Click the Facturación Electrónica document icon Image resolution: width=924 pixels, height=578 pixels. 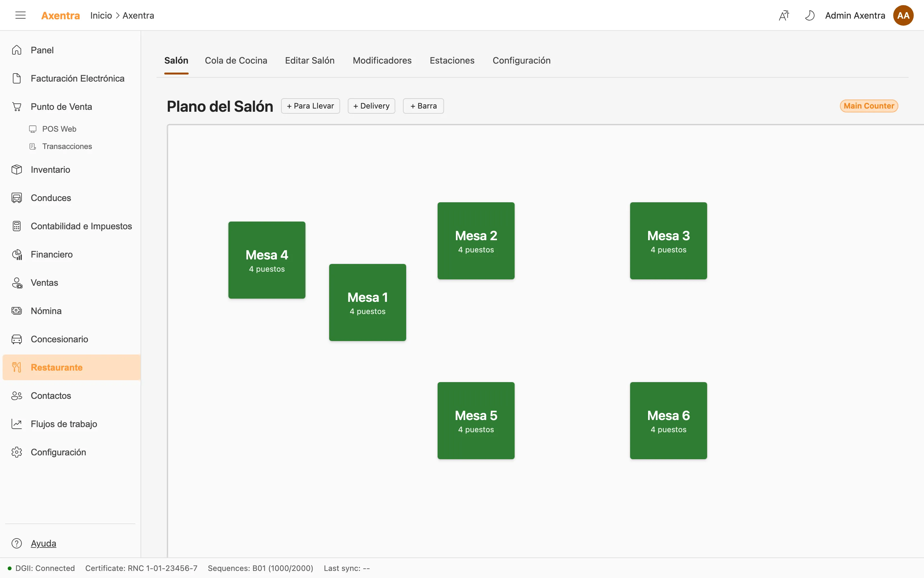[x=16, y=78]
